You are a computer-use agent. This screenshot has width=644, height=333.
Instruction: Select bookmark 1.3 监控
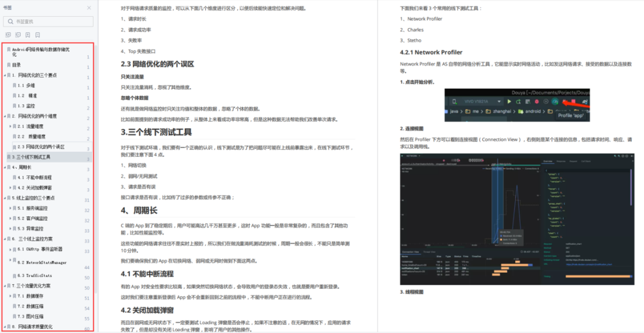(x=26, y=106)
